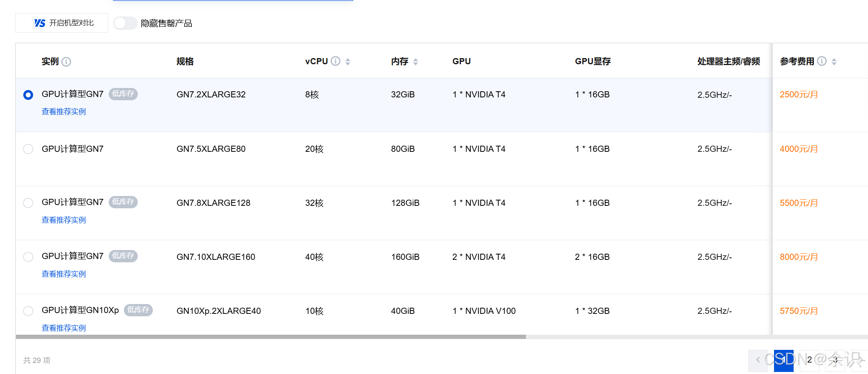Click 低库存 badge on GN7.8XLARGE128 row
Image resolution: width=868 pixels, height=374 pixels.
[123, 202]
